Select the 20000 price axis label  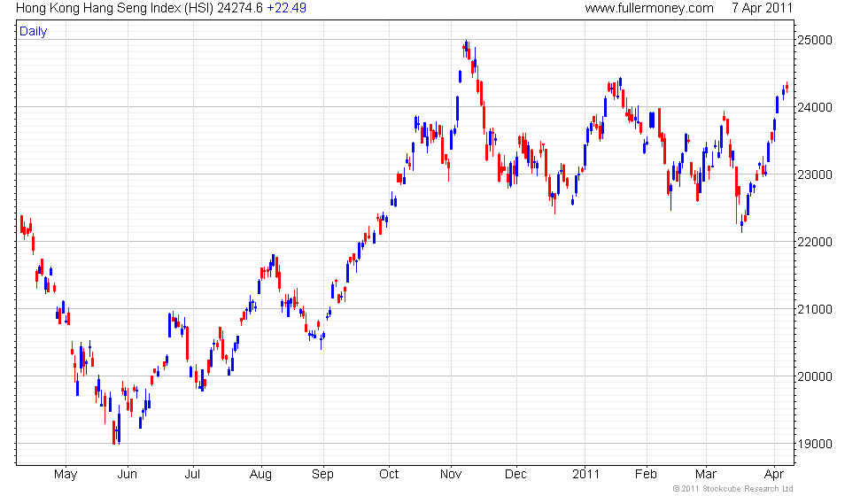(814, 376)
